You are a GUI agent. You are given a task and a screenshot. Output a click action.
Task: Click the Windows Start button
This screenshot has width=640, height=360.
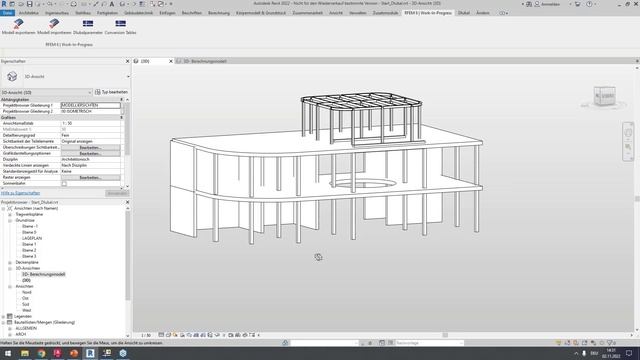(x=8, y=353)
